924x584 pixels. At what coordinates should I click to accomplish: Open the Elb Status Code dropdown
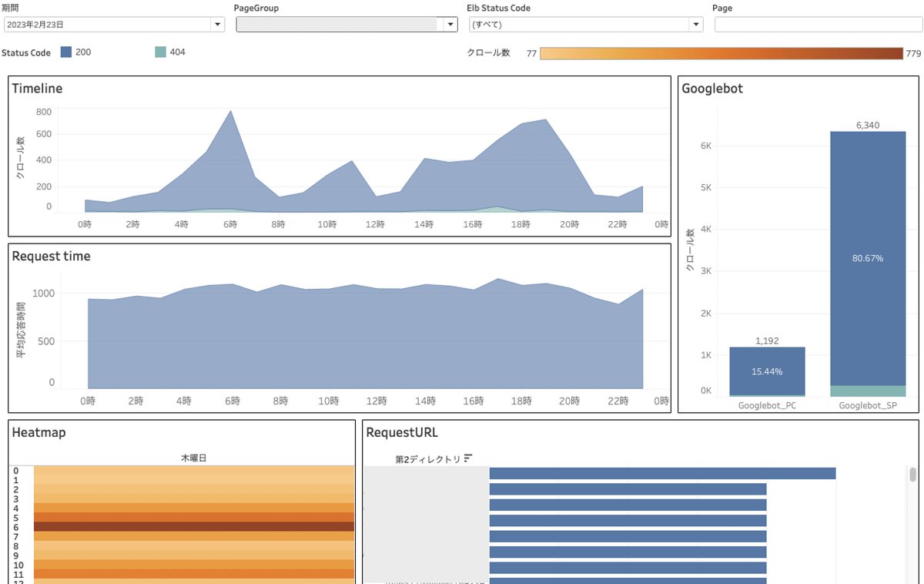coord(585,25)
